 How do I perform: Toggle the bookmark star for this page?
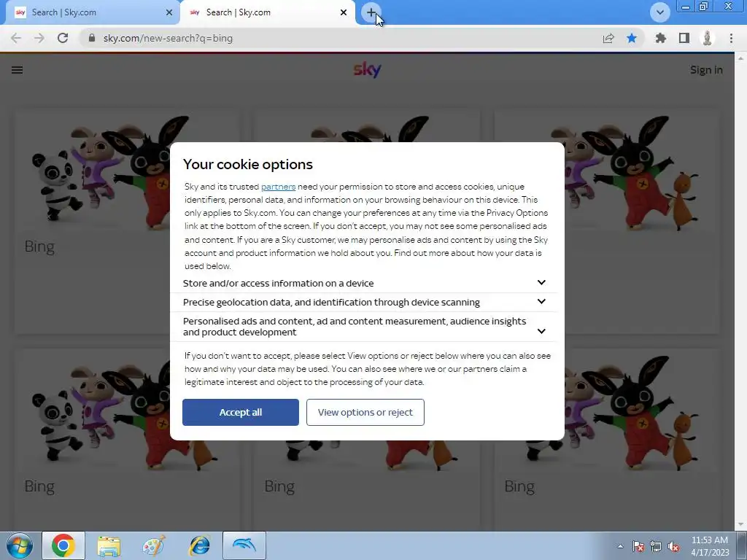pos(632,38)
